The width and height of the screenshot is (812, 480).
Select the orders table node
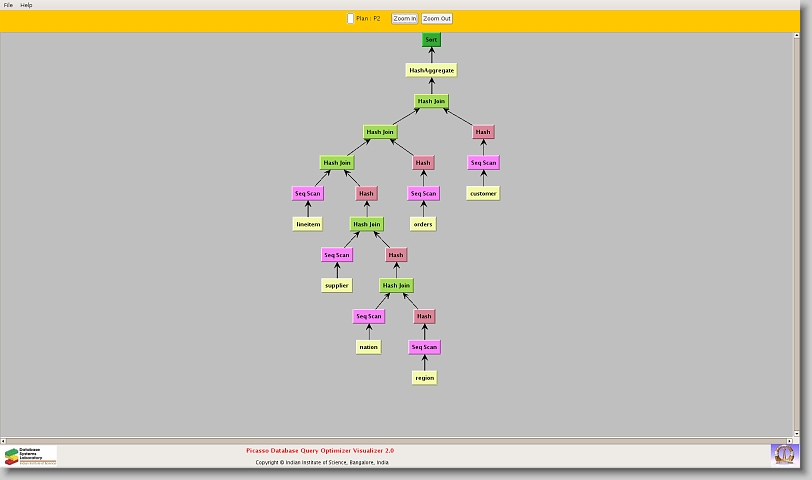423,224
